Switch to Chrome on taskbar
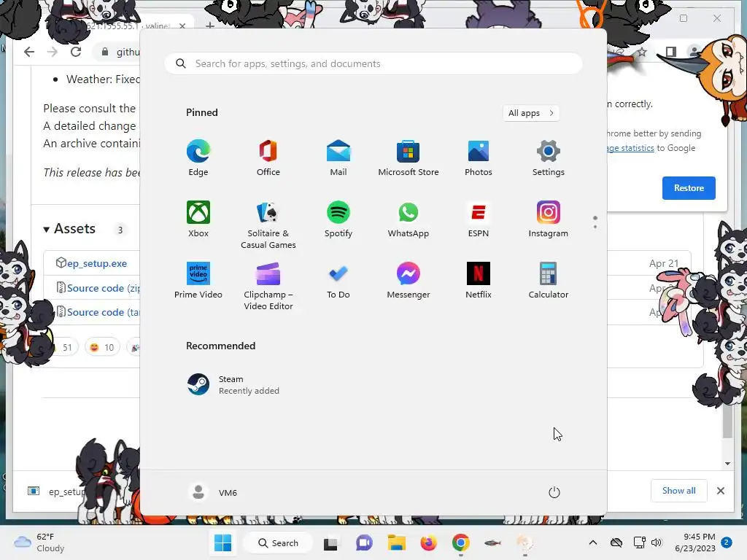This screenshot has height=560, width=747. point(461,542)
